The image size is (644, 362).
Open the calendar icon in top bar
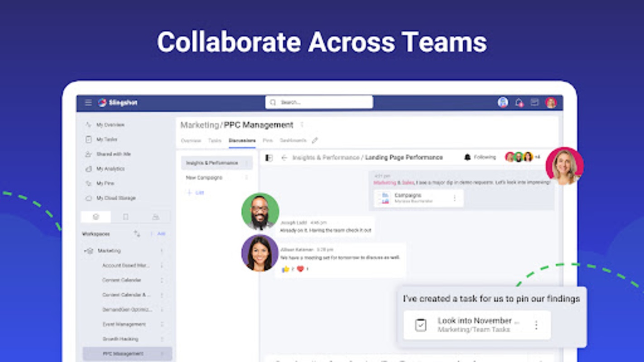pyautogui.click(x=534, y=102)
